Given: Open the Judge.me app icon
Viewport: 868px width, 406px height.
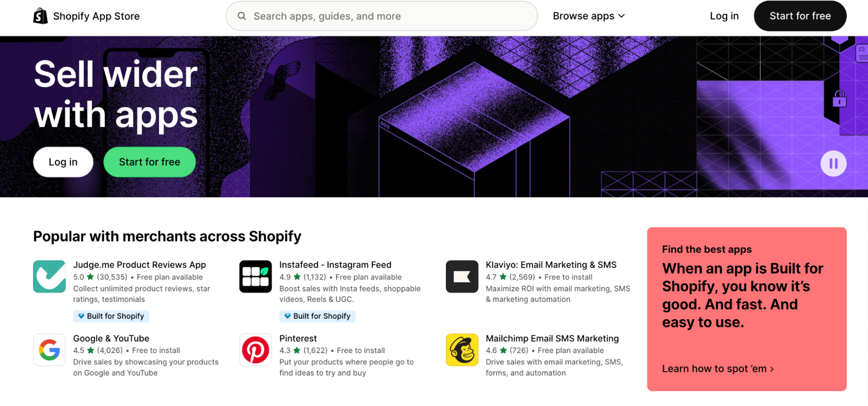Looking at the screenshot, I should click(50, 277).
